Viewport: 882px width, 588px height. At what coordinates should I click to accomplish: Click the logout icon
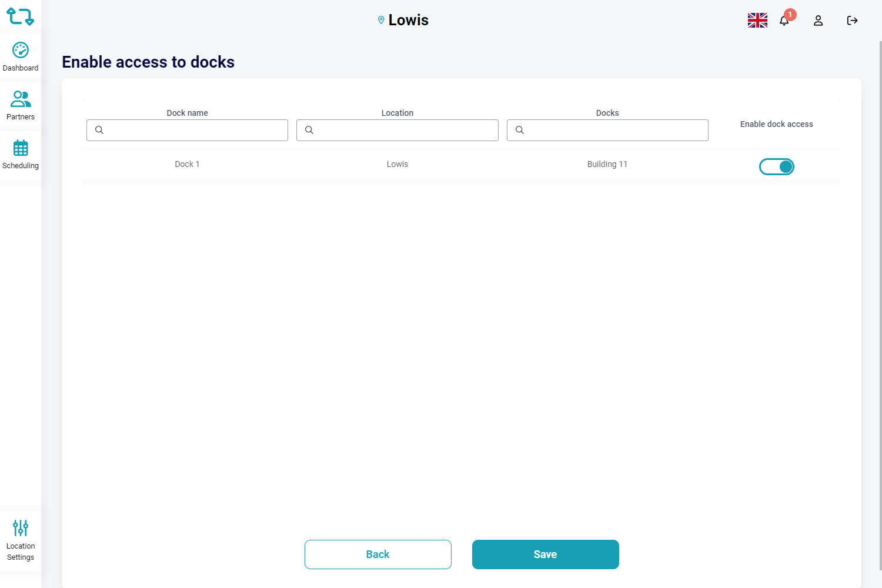(x=852, y=21)
